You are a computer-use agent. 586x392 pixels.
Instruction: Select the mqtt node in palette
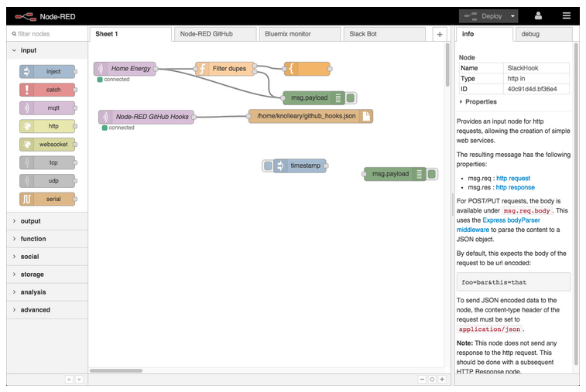click(47, 108)
